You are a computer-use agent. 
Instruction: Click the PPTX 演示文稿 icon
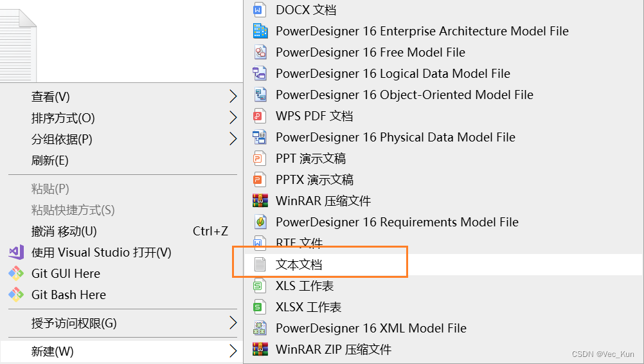coord(259,179)
